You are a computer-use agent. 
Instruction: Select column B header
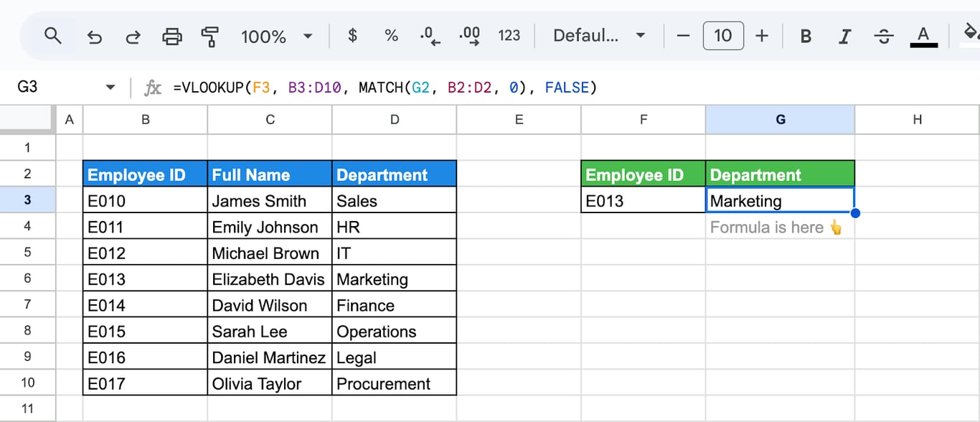(146, 120)
